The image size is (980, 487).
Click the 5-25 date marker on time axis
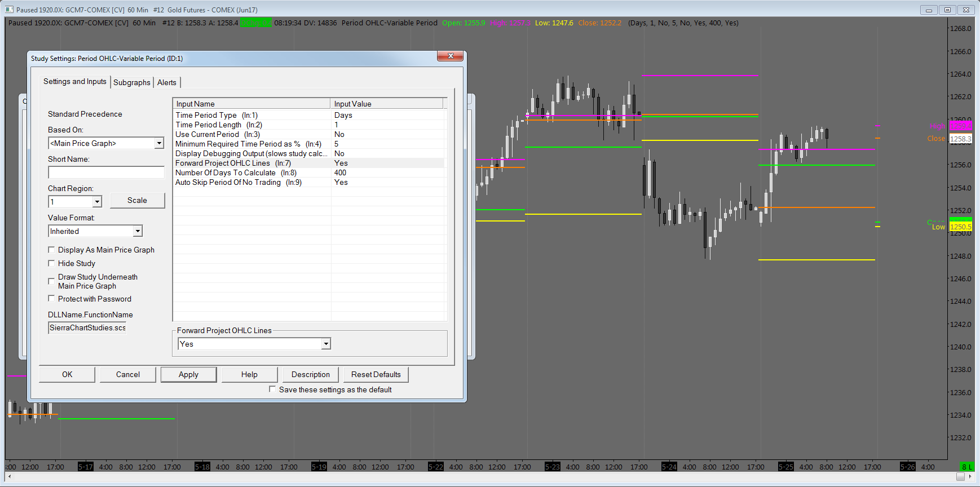(786, 467)
